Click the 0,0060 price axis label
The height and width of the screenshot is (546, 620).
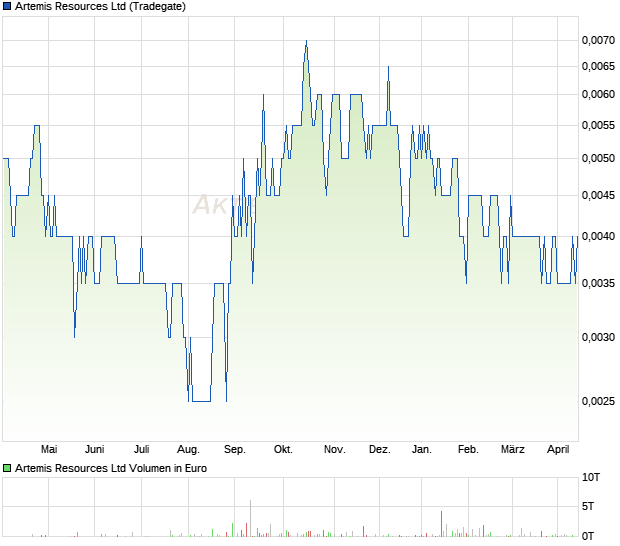(x=598, y=94)
